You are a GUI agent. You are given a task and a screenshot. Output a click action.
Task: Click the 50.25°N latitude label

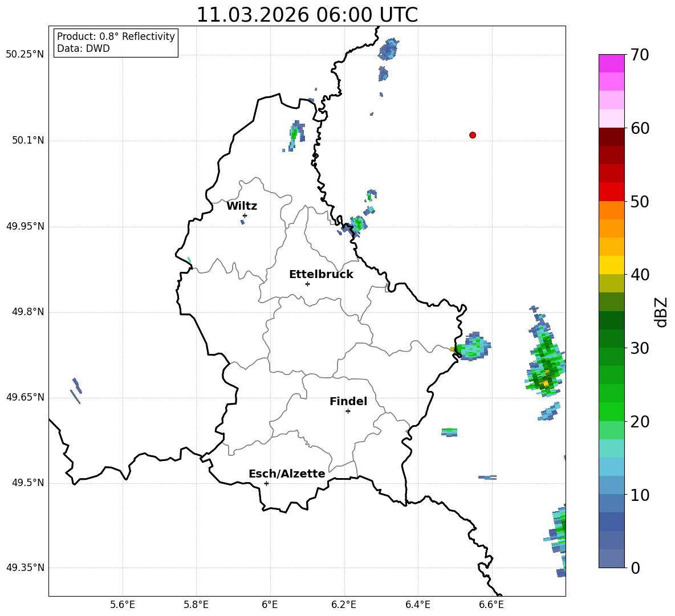pyautogui.click(x=25, y=55)
